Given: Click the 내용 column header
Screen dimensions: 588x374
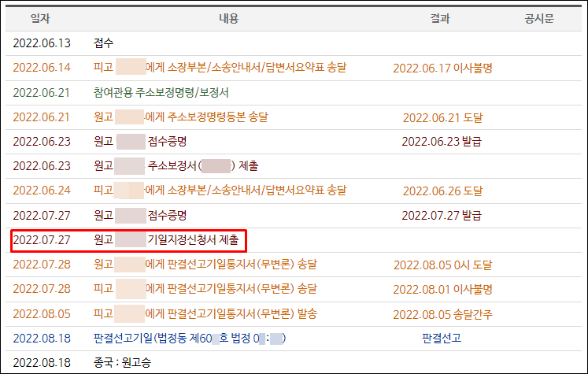Looking at the screenshot, I should coord(229,18).
